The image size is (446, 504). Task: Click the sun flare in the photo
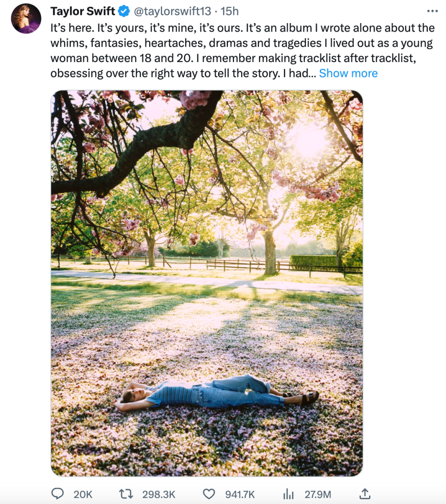[308, 141]
